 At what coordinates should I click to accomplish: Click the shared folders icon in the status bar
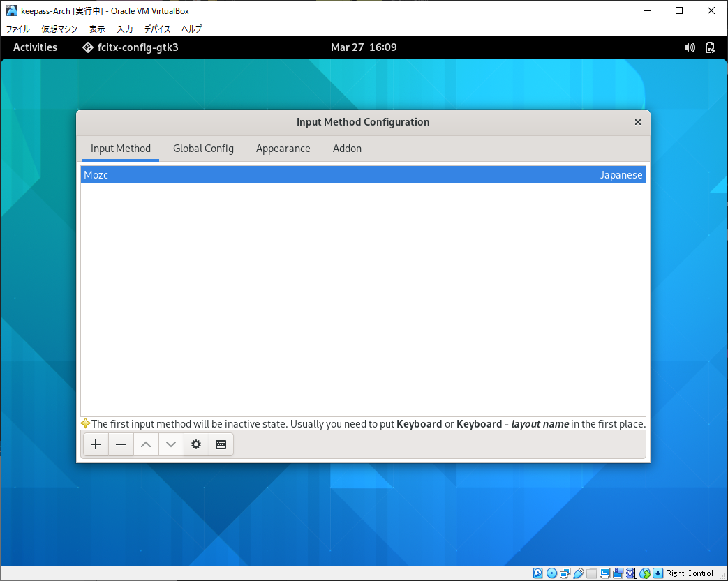[592, 573]
